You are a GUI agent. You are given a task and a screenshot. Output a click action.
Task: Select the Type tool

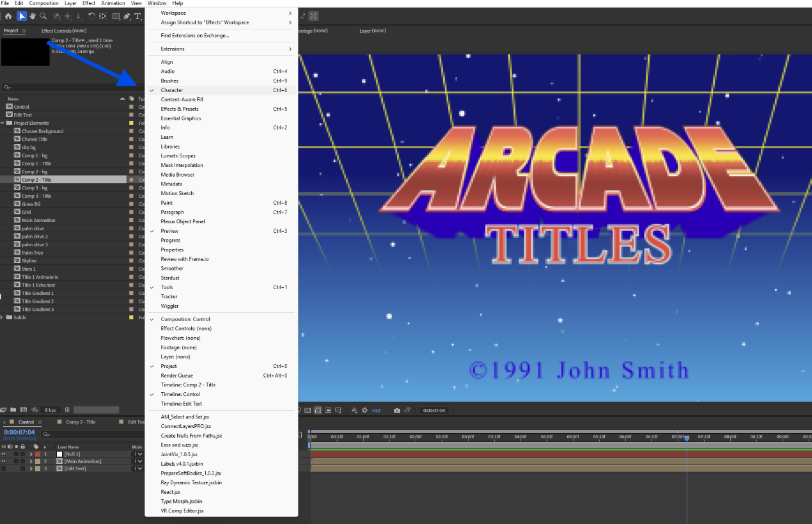138,16
